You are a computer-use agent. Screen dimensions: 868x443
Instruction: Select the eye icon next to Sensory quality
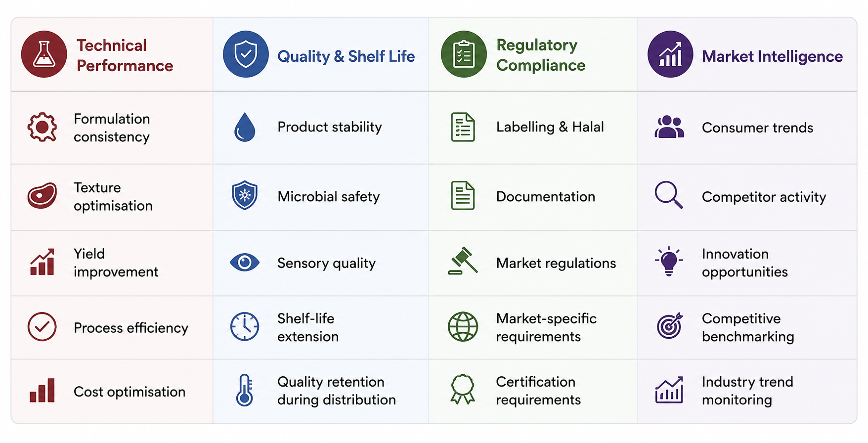(x=245, y=262)
